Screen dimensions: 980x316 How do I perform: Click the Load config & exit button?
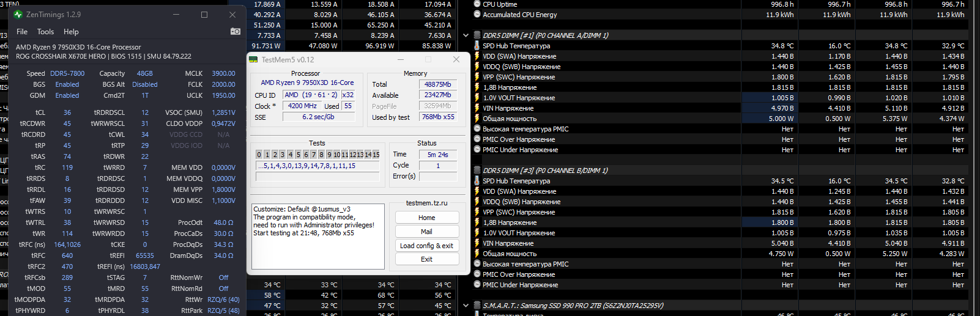coord(427,246)
